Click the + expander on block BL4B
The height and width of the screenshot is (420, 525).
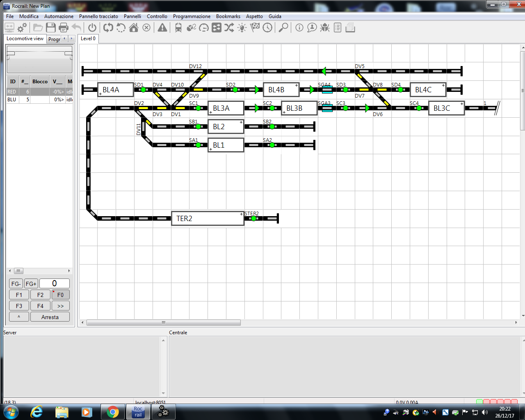[297, 85]
